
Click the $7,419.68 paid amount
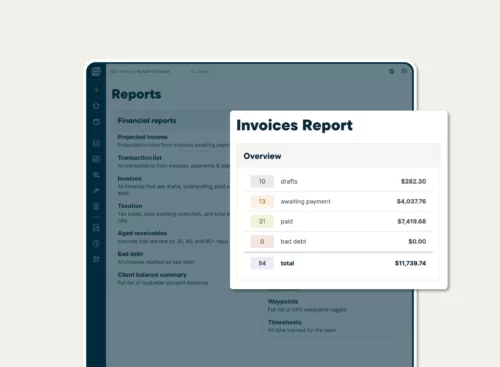tap(412, 221)
